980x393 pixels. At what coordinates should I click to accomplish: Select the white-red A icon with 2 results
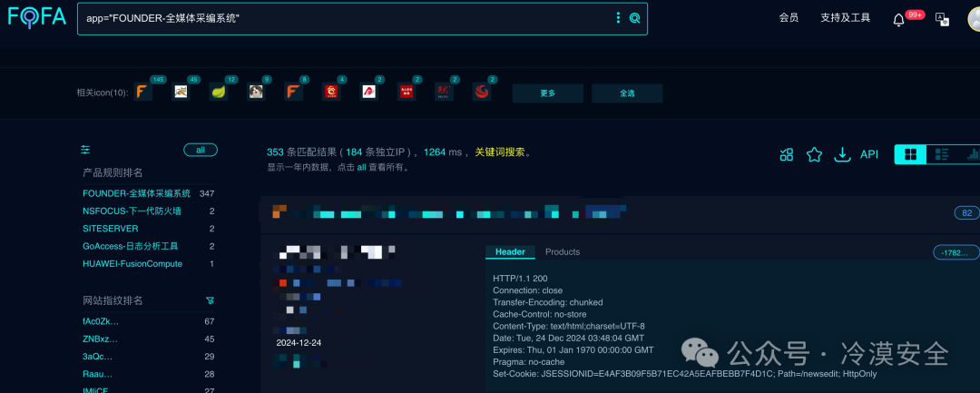pos(368,92)
